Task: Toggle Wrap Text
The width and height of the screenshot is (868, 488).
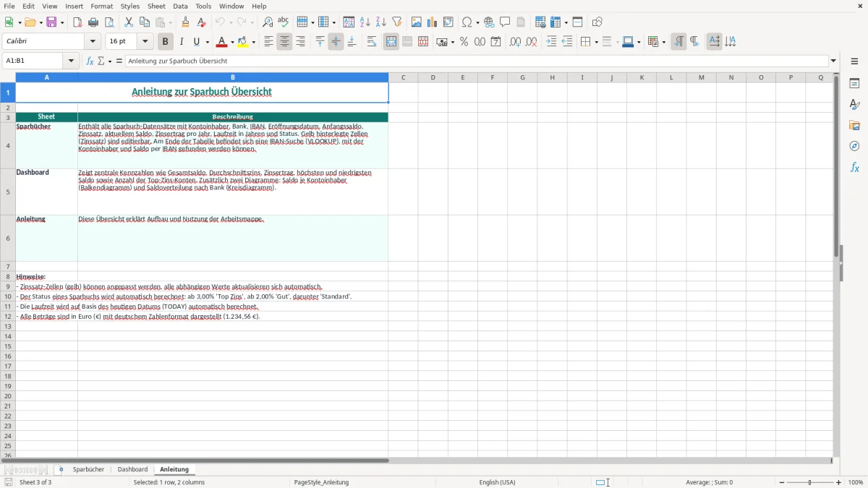Action: 372,42
